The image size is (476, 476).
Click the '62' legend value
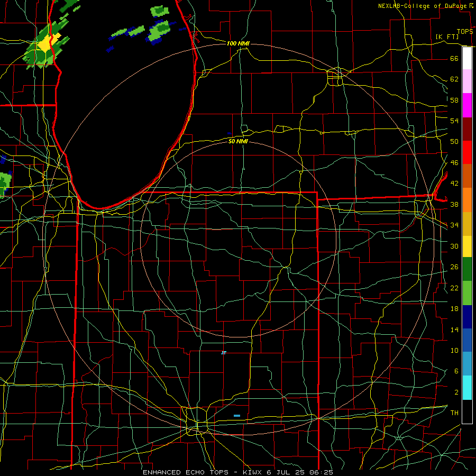[x=454, y=79]
